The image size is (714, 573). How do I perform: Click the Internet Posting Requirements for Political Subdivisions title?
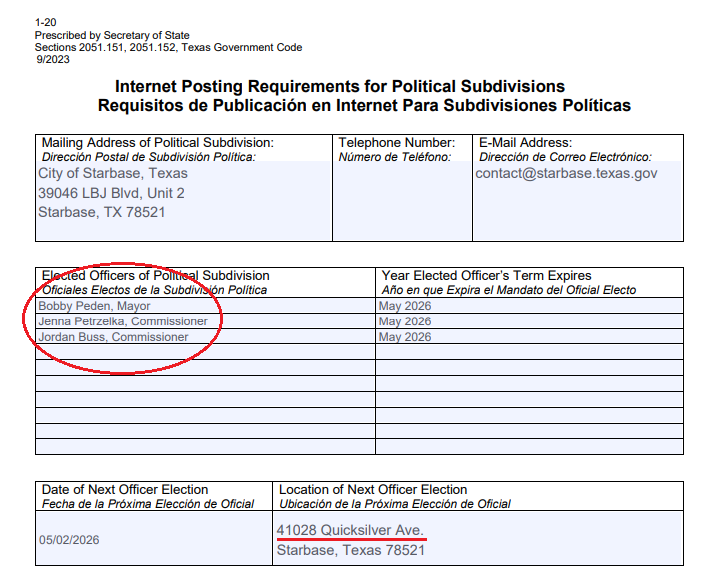coord(340,86)
